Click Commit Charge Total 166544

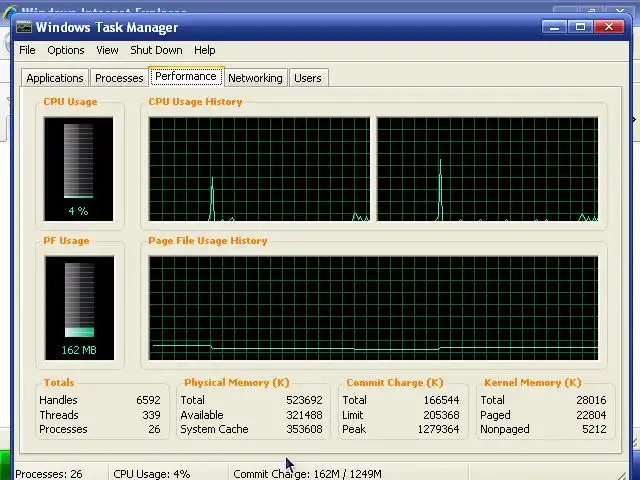441,400
